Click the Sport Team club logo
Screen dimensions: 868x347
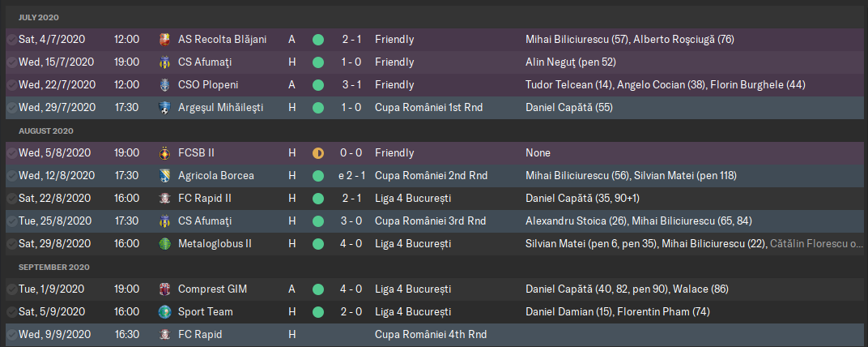tap(164, 312)
